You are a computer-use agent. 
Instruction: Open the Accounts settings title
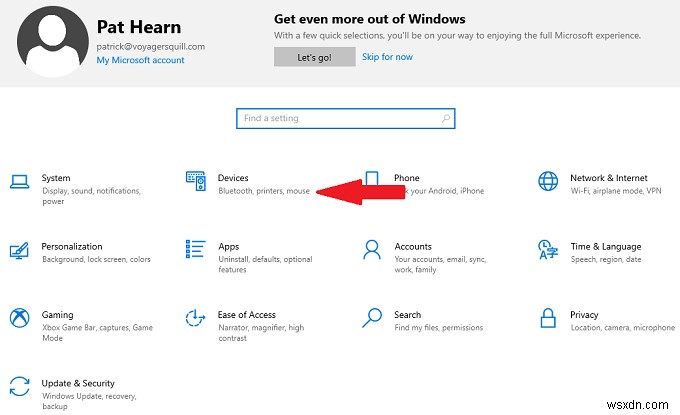413,246
